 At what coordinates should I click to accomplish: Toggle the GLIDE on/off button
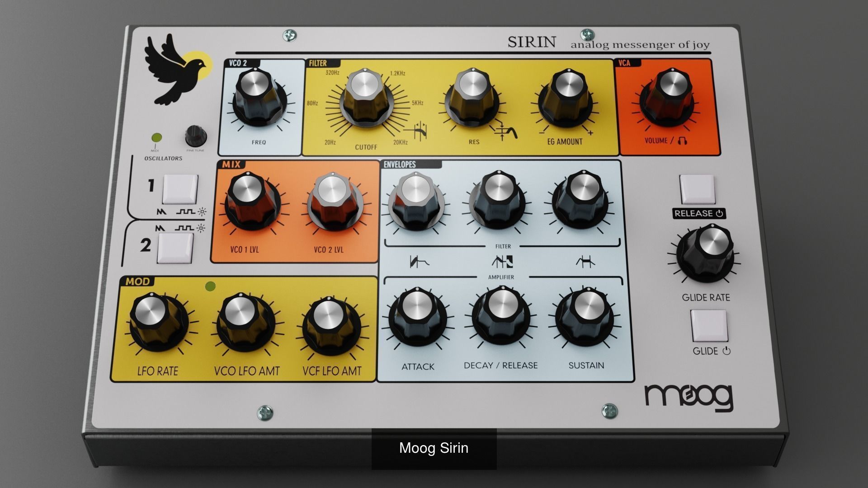pos(709,326)
